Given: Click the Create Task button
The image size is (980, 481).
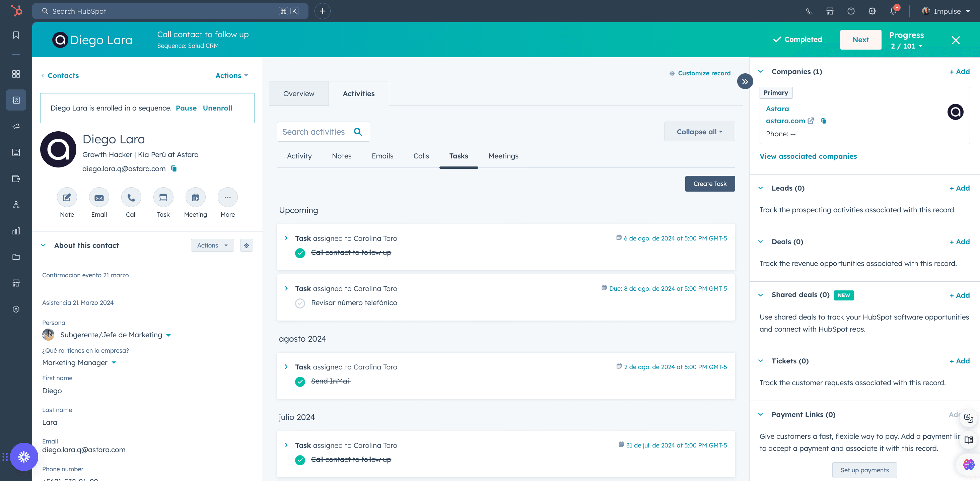Looking at the screenshot, I should (709, 184).
